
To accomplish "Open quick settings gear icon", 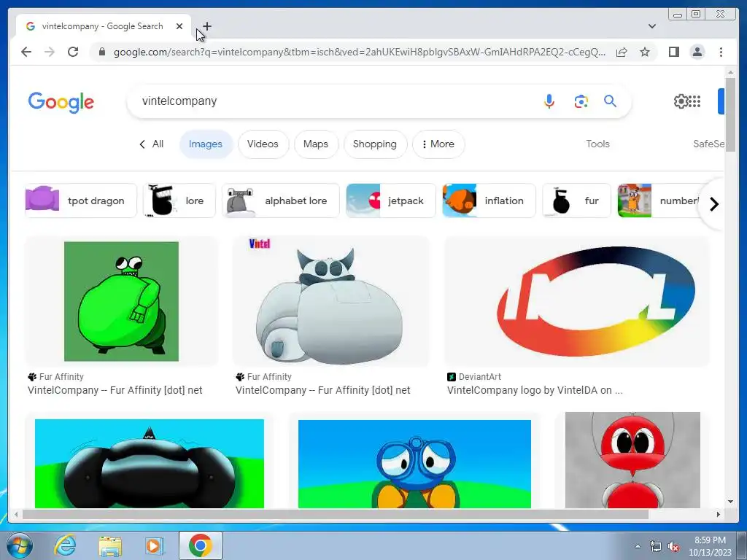I will click(x=681, y=101).
